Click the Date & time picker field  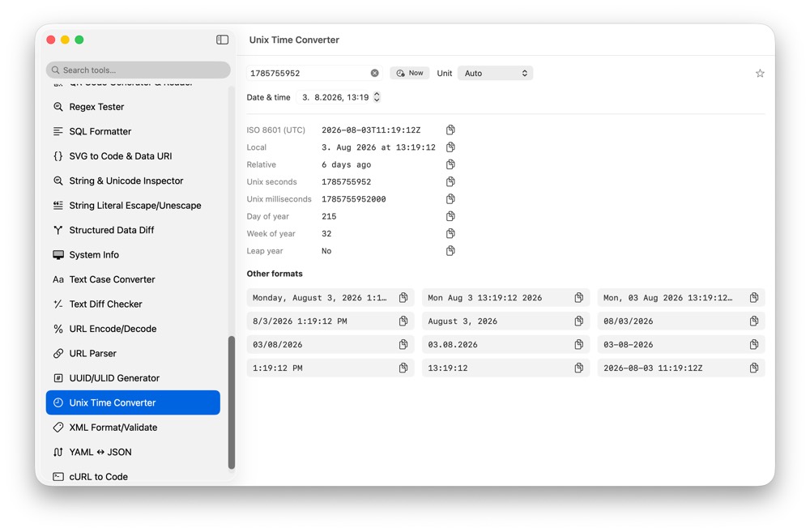click(x=333, y=97)
